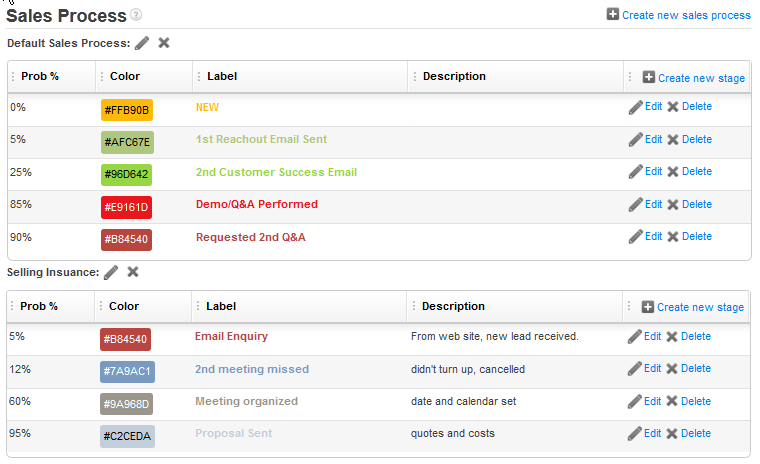Open Create new sales process link
The image size is (760, 464).
[x=686, y=15]
